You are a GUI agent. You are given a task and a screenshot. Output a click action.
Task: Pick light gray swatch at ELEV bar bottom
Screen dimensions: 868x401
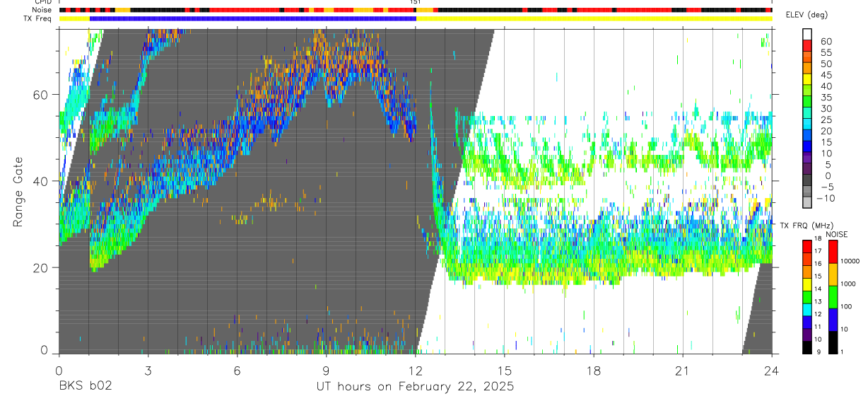click(807, 203)
